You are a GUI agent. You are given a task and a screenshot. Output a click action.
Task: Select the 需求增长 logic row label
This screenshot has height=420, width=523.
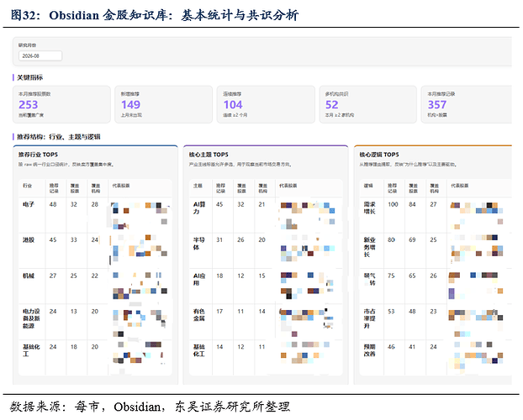(x=370, y=207)
